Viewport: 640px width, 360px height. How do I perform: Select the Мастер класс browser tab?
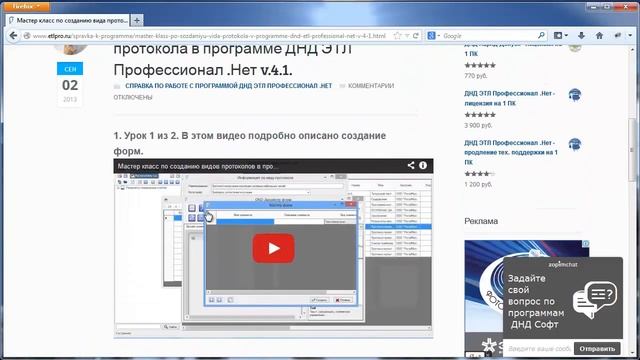68,20
